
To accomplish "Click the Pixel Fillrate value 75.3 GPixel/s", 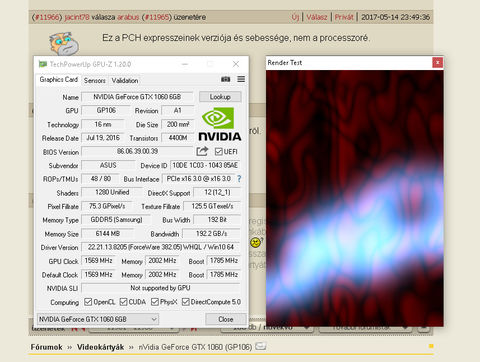I will tap(107, 206).
